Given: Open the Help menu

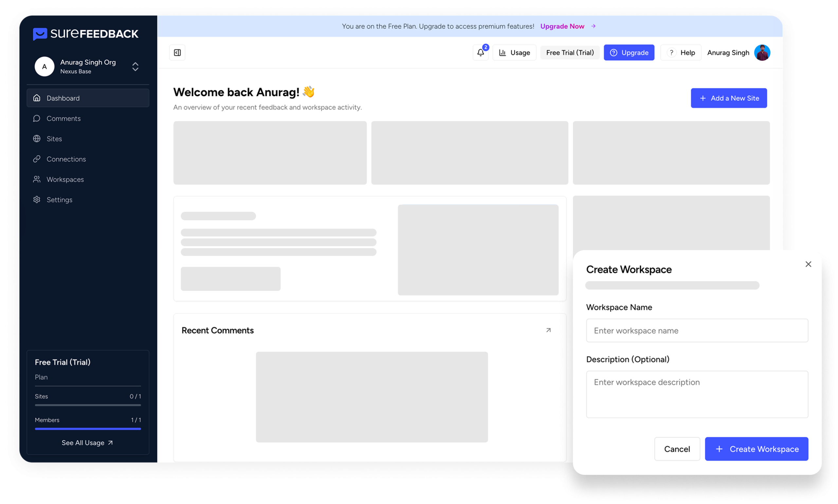Looking at the screenshot, I should [x=681, y=53].
